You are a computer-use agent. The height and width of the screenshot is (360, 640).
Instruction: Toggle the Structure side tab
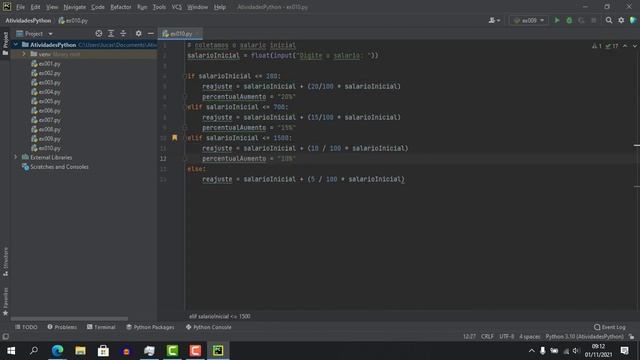[5, 262]
